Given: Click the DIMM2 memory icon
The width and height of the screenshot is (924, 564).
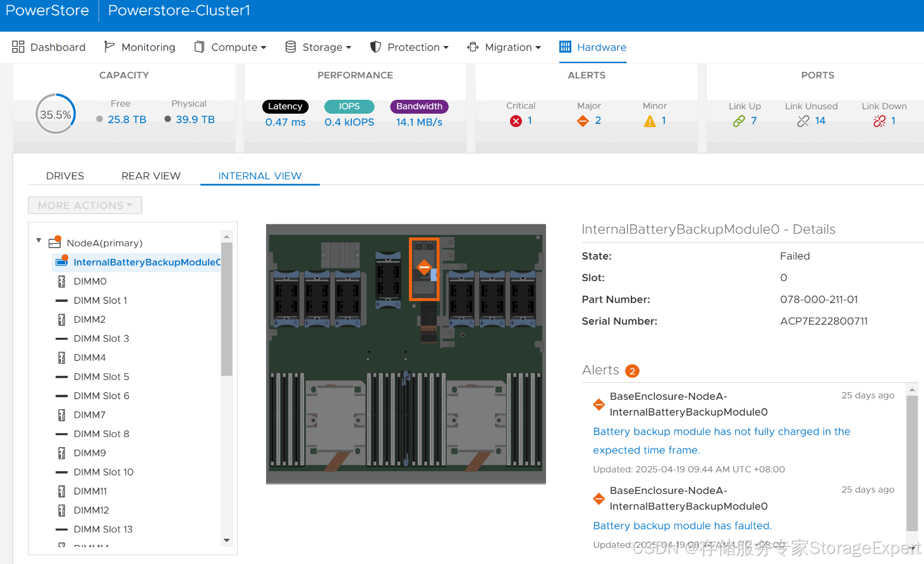Looking at the screenshot, I should [61, 320].
